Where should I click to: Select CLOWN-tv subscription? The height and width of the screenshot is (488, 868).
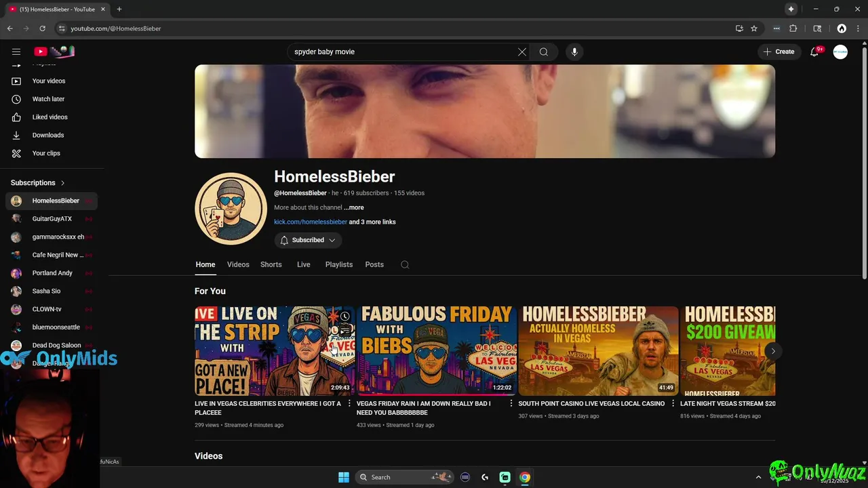(x=52, y=309)
